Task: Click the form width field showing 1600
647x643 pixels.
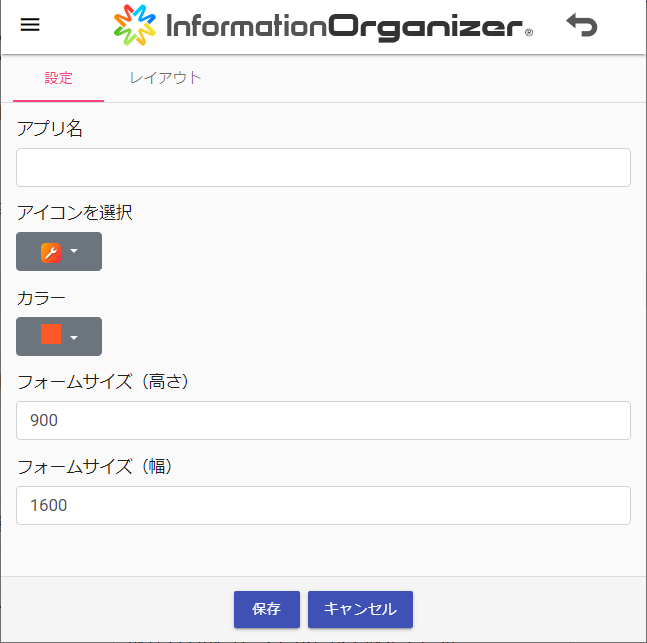Action: coord(323,505)
